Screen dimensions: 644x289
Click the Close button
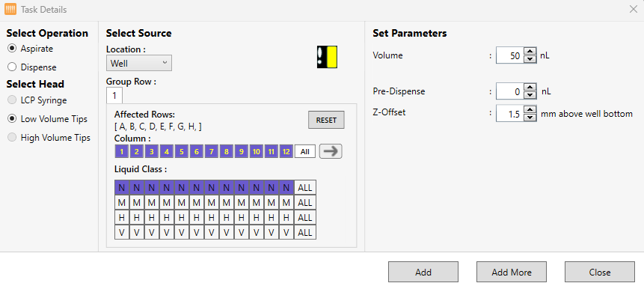click(x=600, y=272)
